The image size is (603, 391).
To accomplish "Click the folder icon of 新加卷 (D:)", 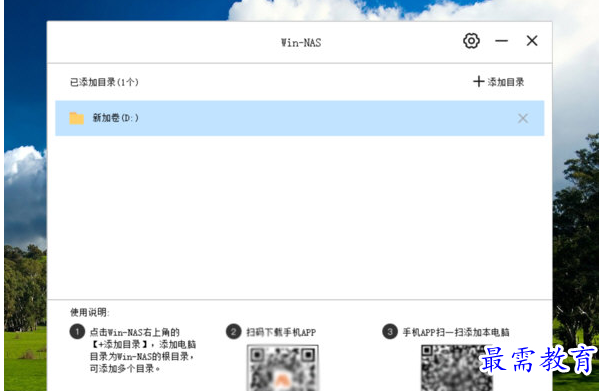I will 77,118.
